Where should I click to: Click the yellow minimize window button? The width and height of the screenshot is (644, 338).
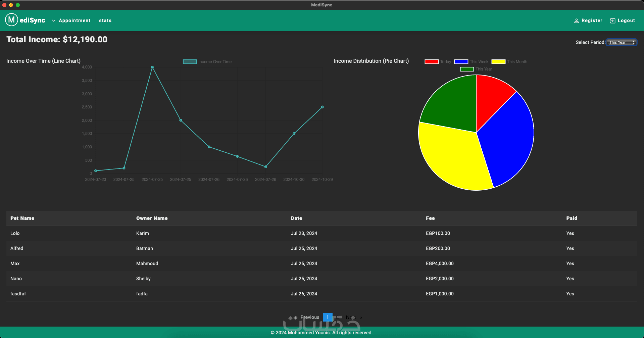tap(11, 5)
